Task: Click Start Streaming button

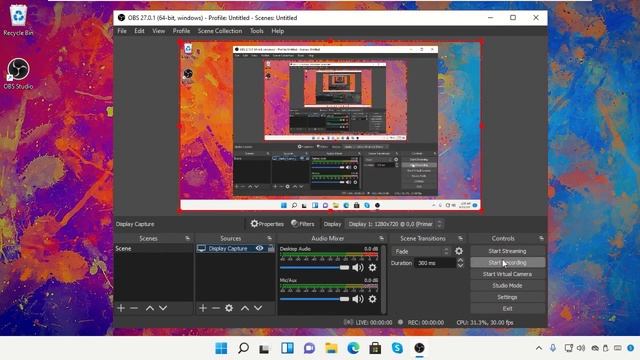Action: click(x=507, y=251)
